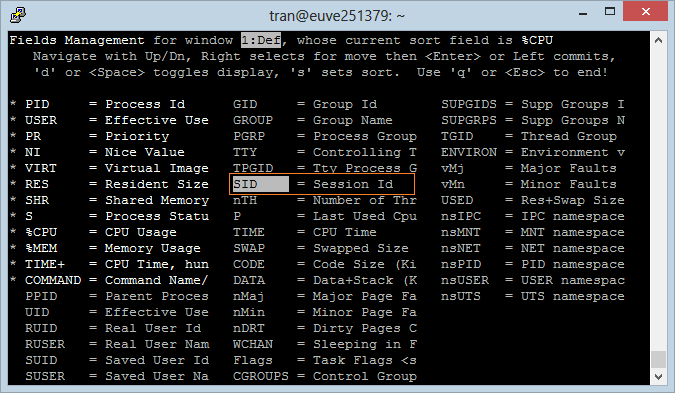Click the asterisk next to PID
The width and height of the screenshot is (675, 393).
pos(13,104)
